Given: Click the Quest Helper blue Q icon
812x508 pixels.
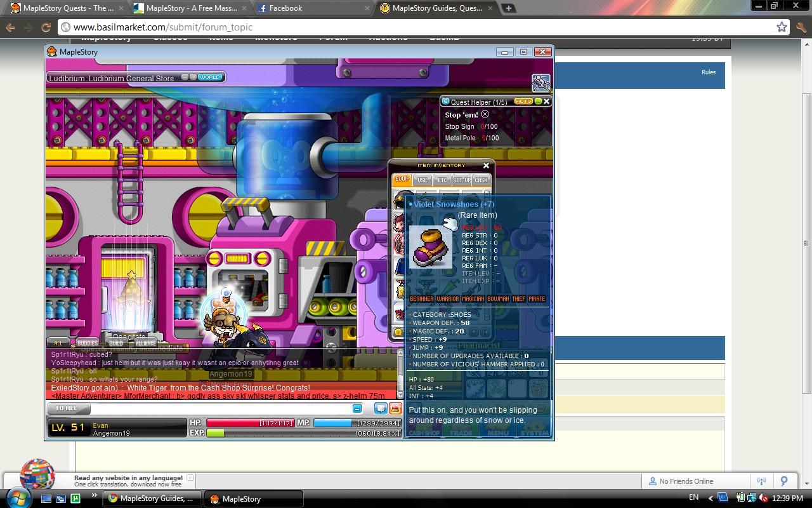Looking at the screenshot, I should [x=445, y=102].
